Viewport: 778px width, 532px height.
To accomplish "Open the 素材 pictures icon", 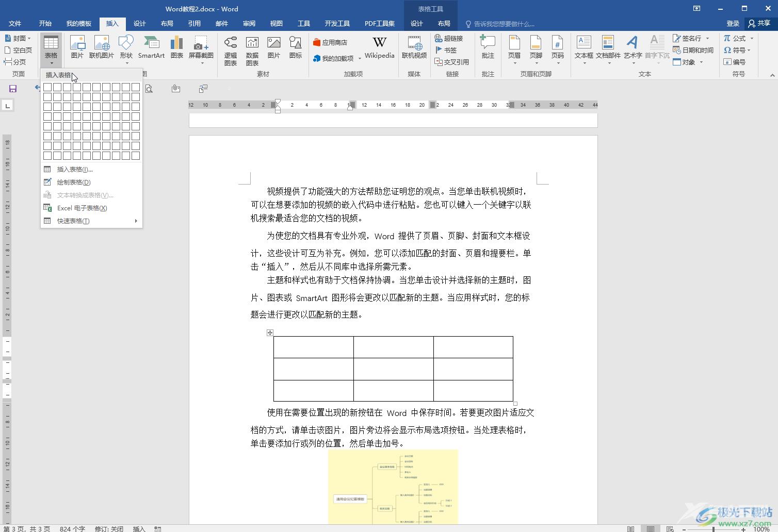I will [274, 47].
